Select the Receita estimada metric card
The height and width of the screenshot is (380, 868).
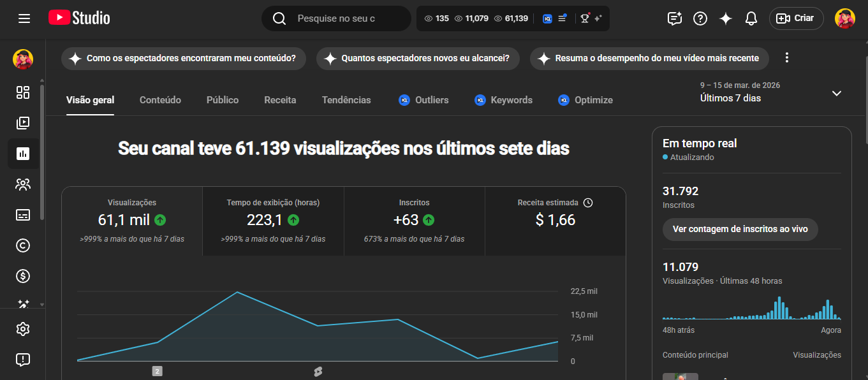555,221
